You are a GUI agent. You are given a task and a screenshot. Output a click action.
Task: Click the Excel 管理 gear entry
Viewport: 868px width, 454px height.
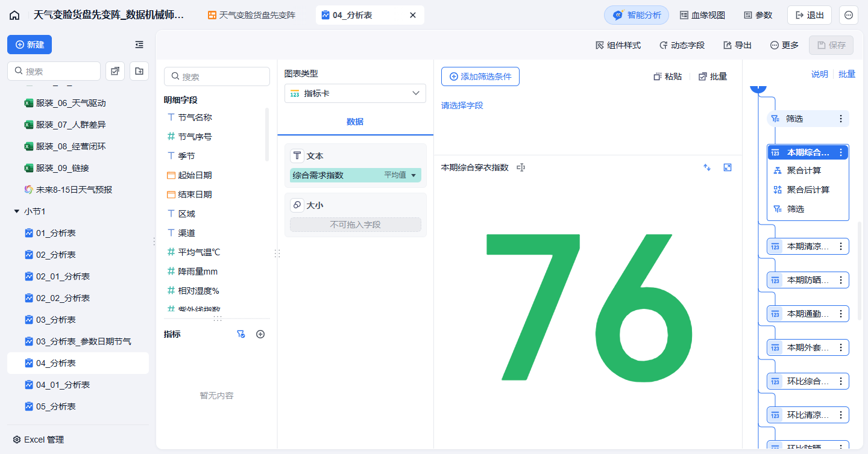click(x=38, y=440)
